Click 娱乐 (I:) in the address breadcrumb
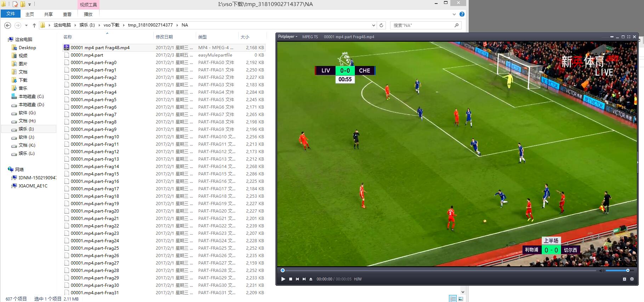The height and width of the screenshot is (302, 644). pyautogui.click(x=87, y=25)
